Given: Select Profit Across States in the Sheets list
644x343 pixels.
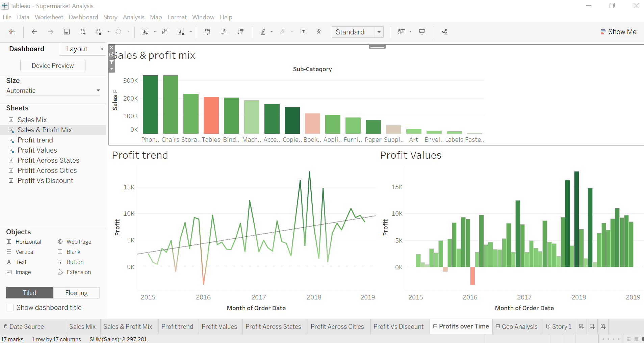Looking at the screenshot, I should 48,160.
